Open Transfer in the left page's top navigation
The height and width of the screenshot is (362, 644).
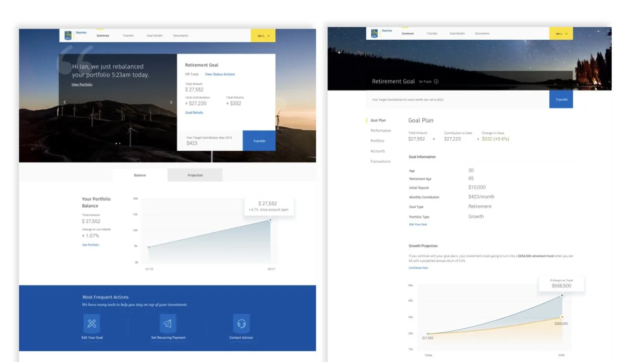pyautogui.click(x=128, y=36)
